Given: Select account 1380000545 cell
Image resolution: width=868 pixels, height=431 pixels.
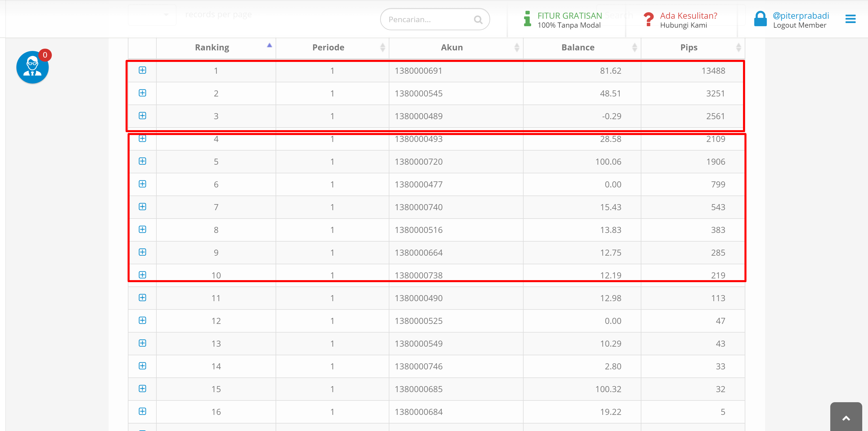Looking at the screenshot, I should (456, 93).
